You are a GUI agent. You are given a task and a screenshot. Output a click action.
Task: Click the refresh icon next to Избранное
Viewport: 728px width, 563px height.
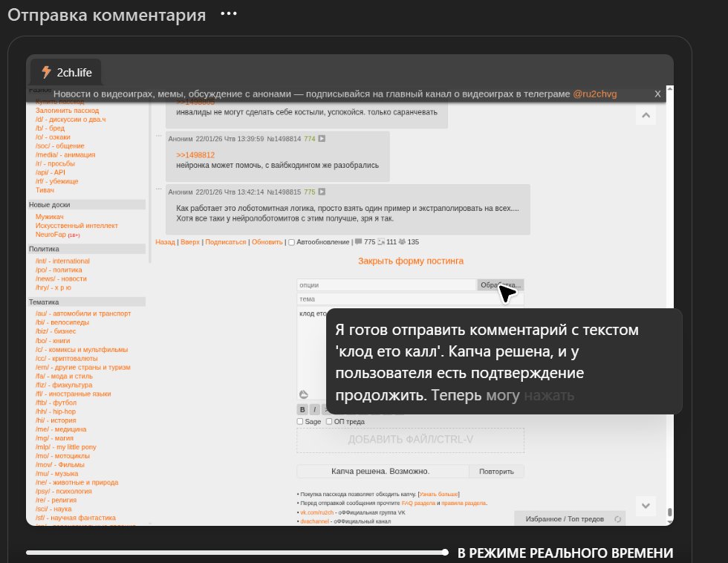618,519
